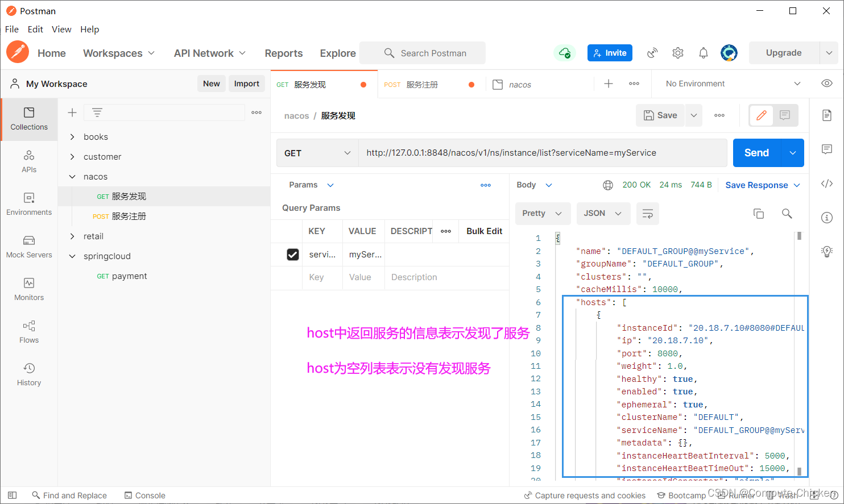Click the Postman logo icon in header
The width and height of the screenshot is (844, 504).
click(18, 52)
